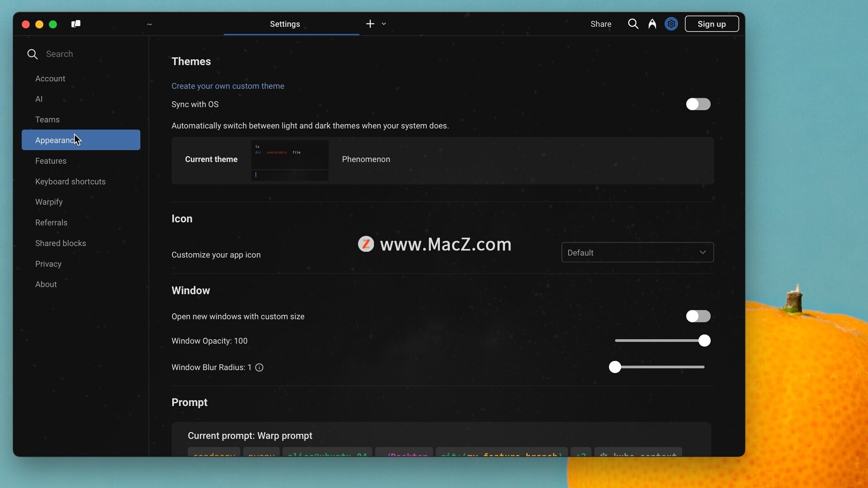Open Warp Drive panel icon
Viewport: 868px width, 488px height.
pos(76,24)
